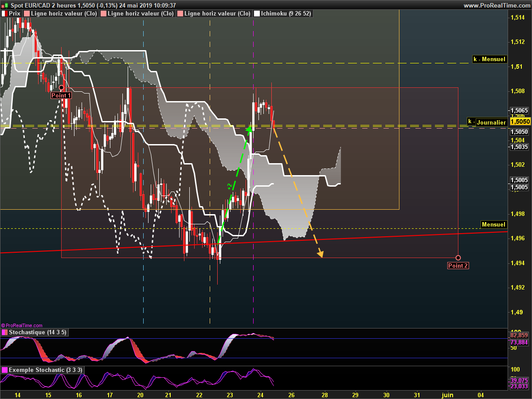Click date 17 on the time axis
Screen dimensions: 532x399
coord(110,395)
